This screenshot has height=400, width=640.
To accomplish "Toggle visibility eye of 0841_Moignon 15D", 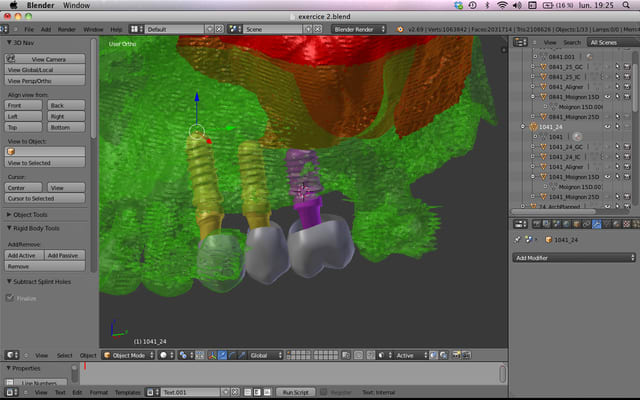I will pos(606,97).
